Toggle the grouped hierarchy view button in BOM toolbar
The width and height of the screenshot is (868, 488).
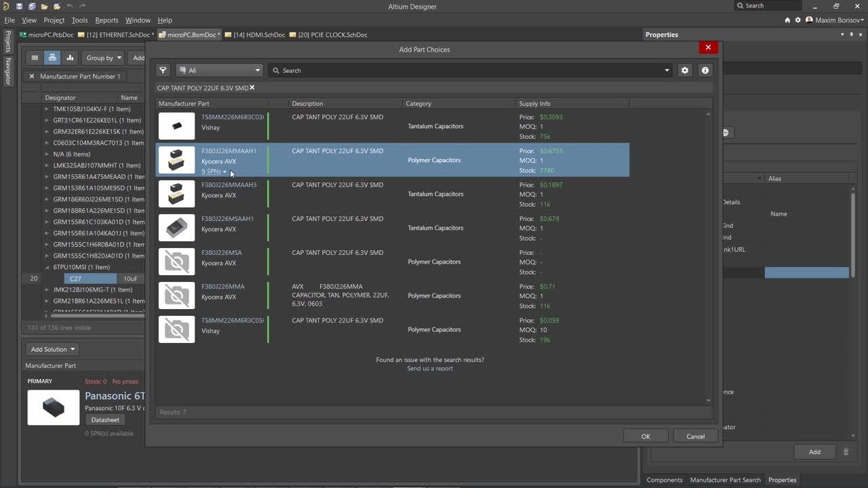[x=52, y=58]
